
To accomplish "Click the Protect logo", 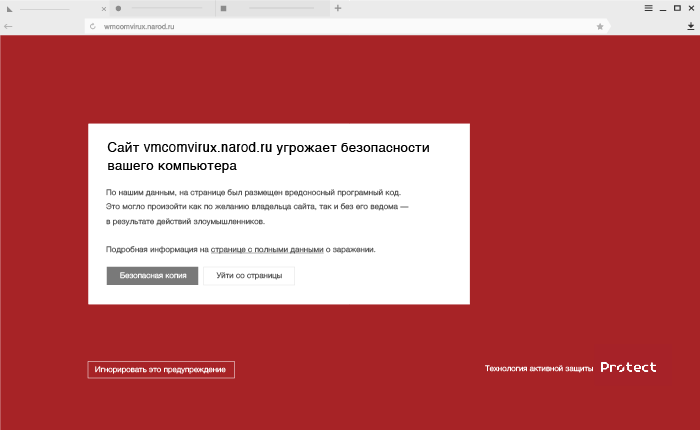I will point(628,367).
